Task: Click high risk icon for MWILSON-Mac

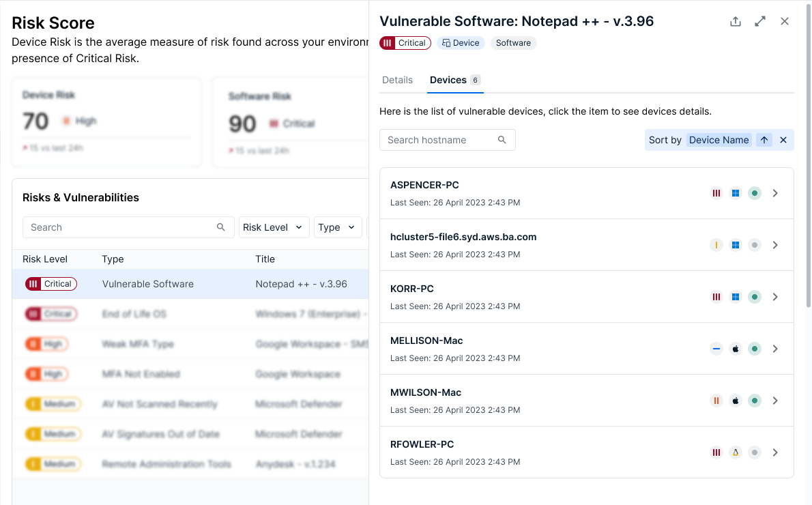Action: (716, 401)
